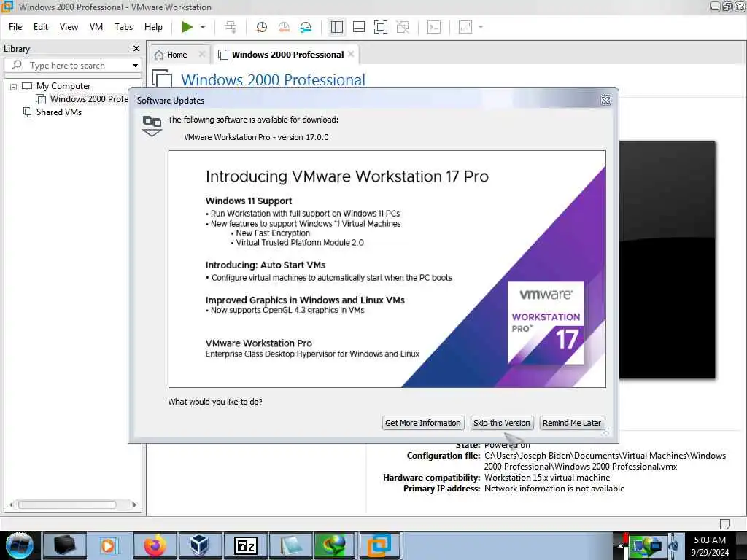Open 7-Zip from the taskbar
The height and width of the screenshot is (560, 747).
coord(245,545)
